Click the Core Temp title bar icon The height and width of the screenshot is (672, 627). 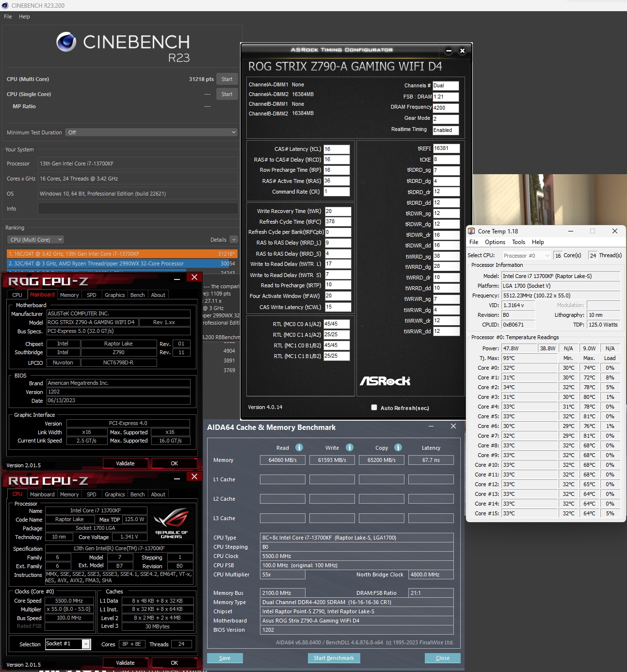pyautogui.click(x=471, y=231)
